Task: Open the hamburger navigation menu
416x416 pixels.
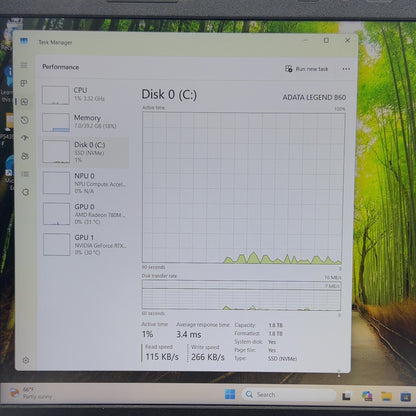Action: click(24, 65)
